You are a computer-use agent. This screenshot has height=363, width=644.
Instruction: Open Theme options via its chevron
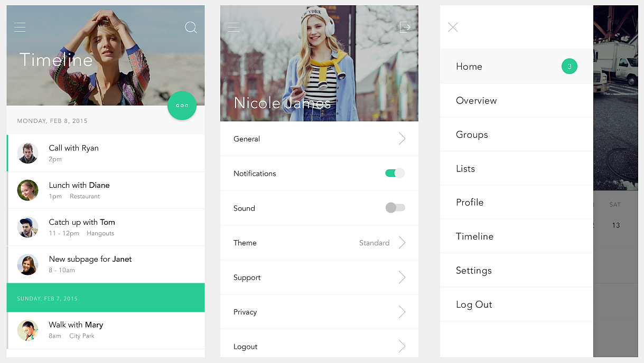coord(402,243)
